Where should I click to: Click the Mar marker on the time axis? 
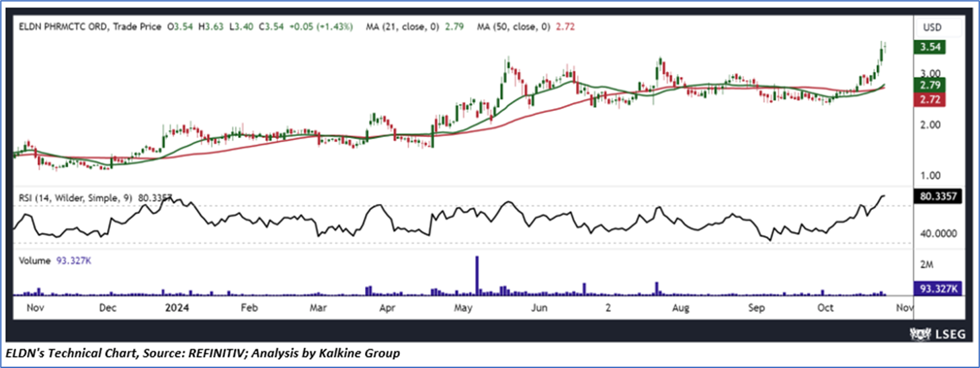(318, 307)
